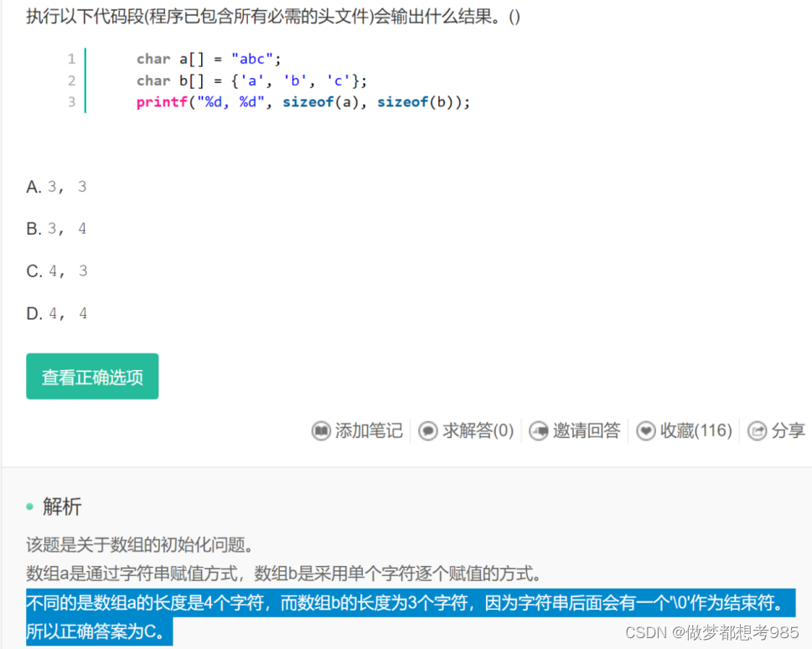812x649 pixels.
Task: Click the 添加笔记 notebook icon
Action: point(321,430)
